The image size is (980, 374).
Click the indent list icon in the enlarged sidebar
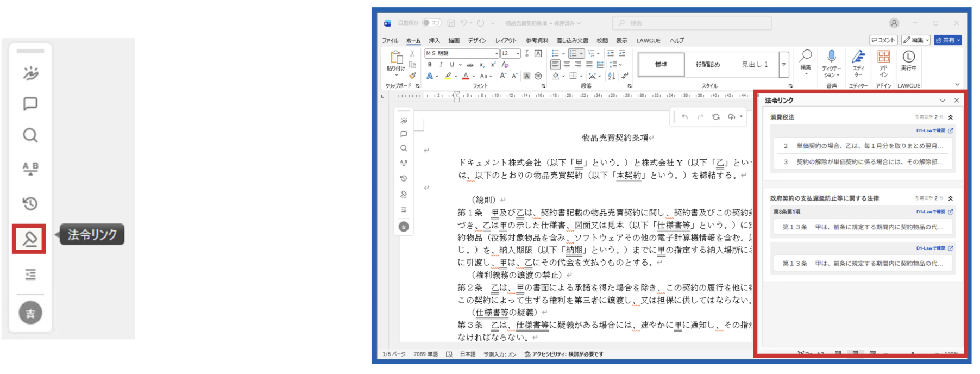[x=30, y=275]
